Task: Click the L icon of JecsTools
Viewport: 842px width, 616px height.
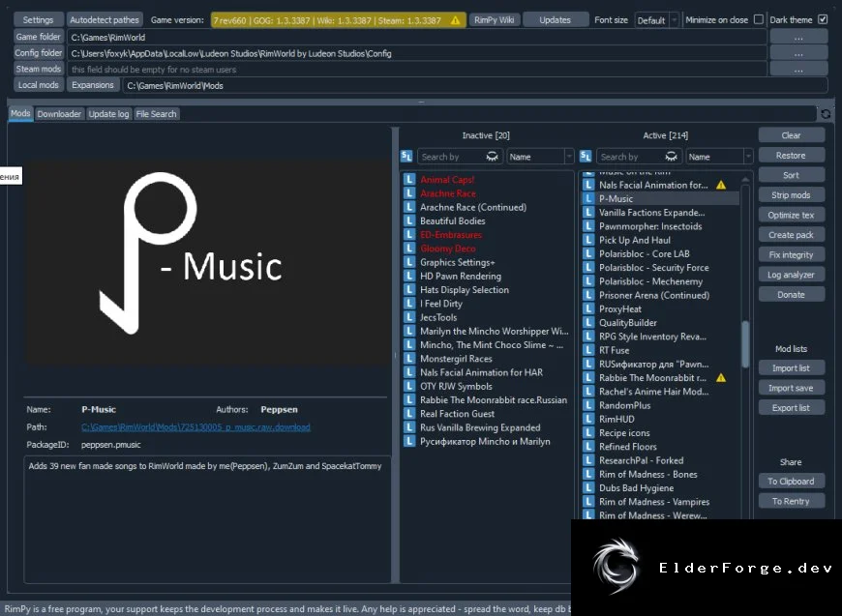Action: pyautogui.click(x=409, y=317)
